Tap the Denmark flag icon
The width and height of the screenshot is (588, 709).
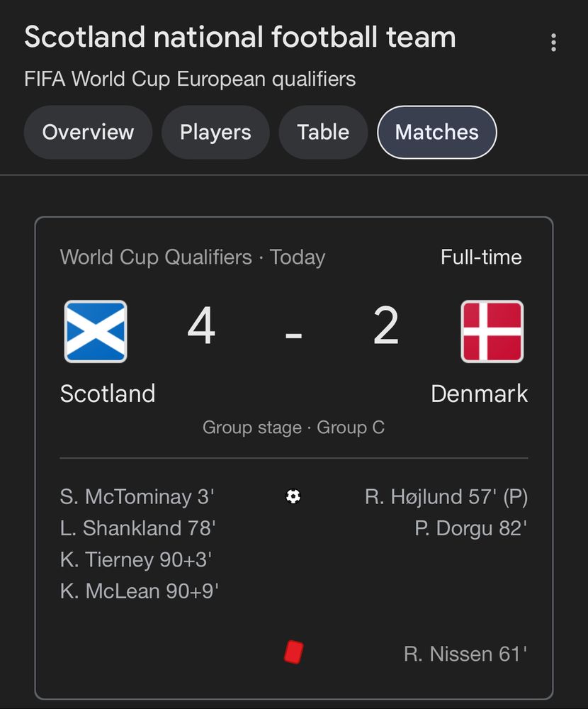492,331
